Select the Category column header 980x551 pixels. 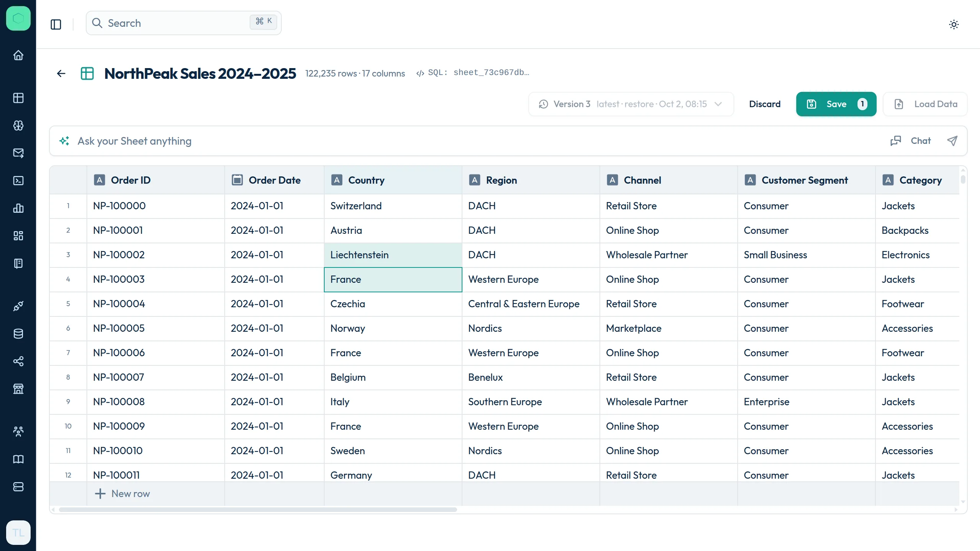tap(918, 180)
